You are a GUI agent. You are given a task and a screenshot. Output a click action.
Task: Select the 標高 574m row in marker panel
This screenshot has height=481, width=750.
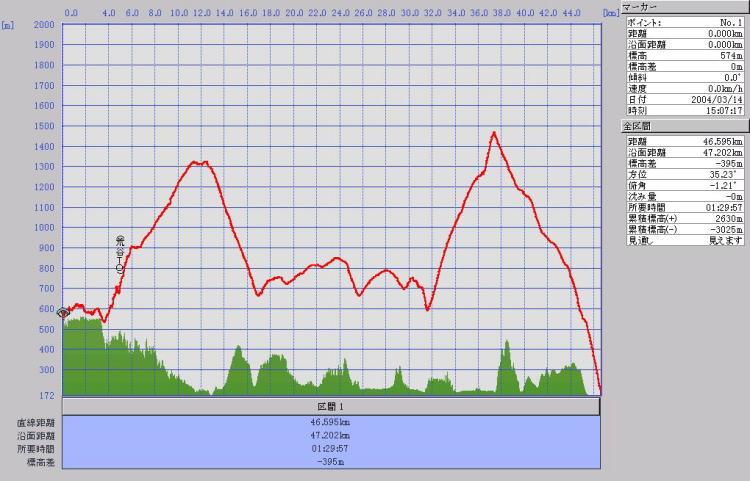(684, 55)
